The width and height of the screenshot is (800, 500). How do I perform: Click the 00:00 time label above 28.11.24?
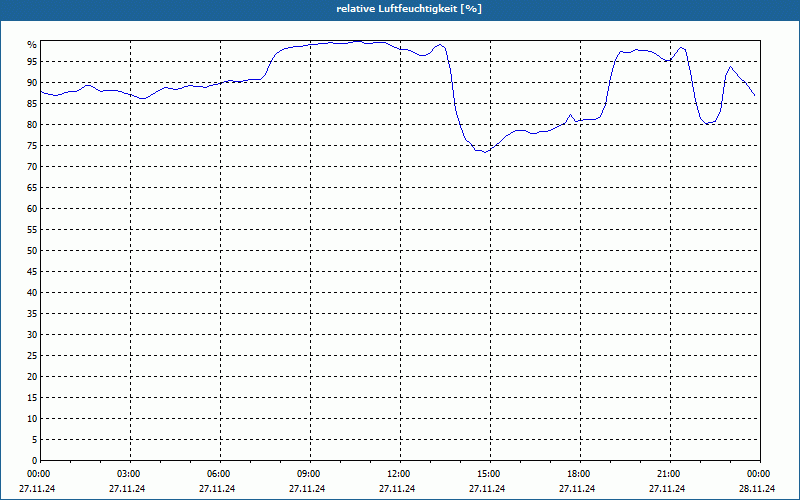click(758, 474)
